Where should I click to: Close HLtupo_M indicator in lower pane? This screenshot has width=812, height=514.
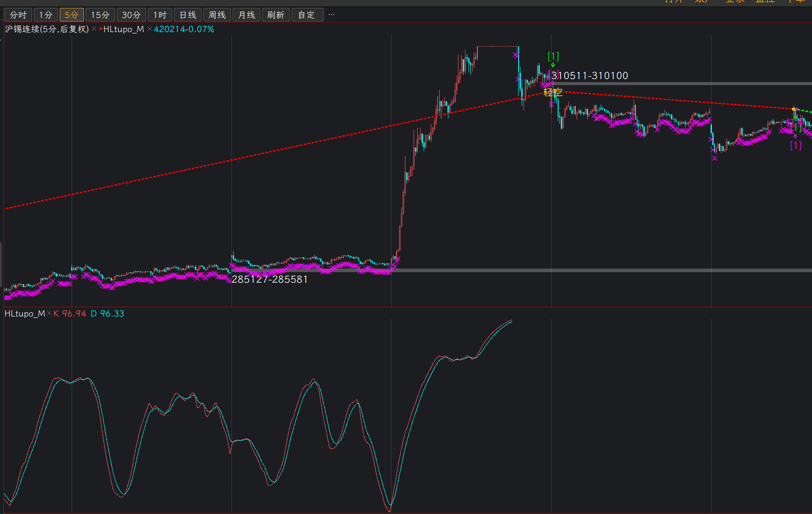[x=49, y=313]
